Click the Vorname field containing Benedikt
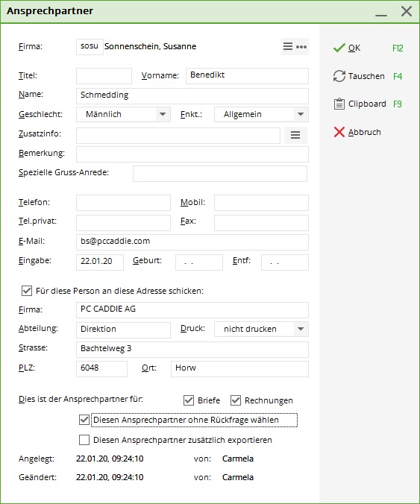Viewport: 420px width, 504px height. [x=247, y=76]
